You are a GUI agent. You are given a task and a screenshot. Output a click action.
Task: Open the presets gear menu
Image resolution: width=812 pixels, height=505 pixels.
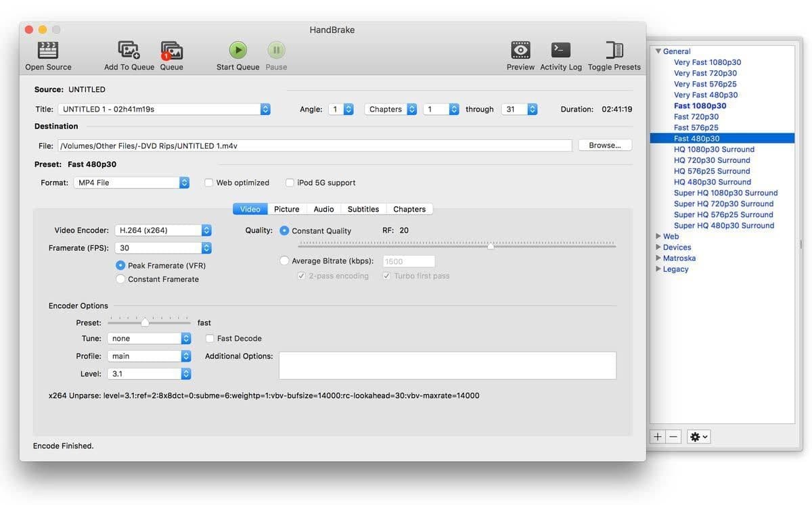[x=698, y=437]
